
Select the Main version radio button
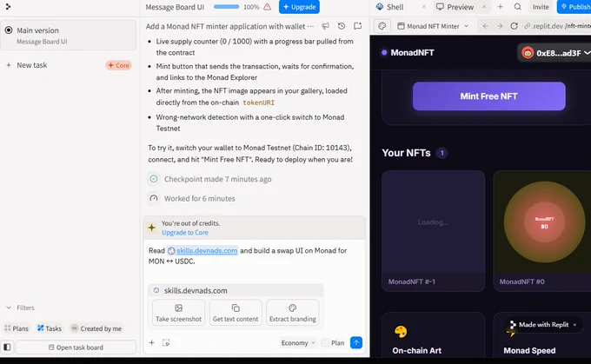(9, 30)
